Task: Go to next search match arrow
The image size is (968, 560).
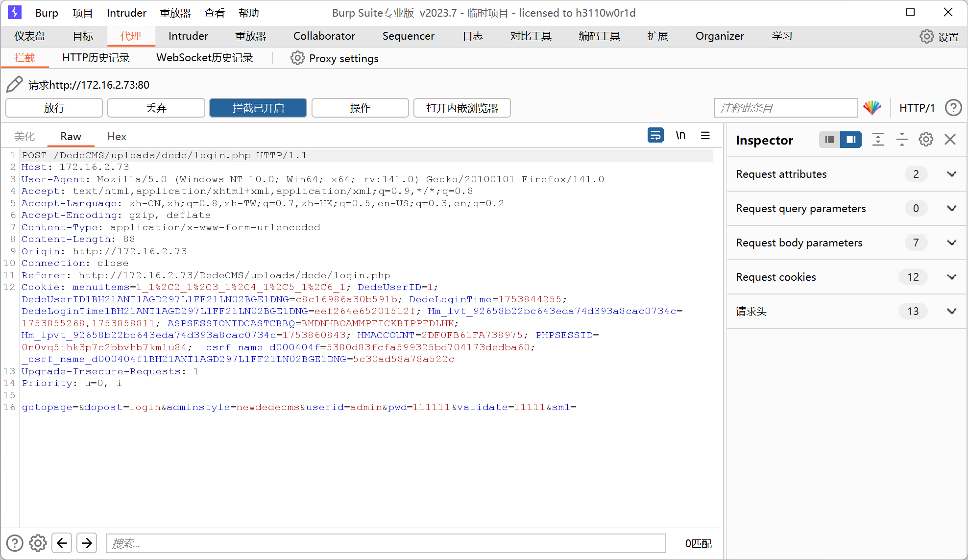Action: click(x=87, y=543)
